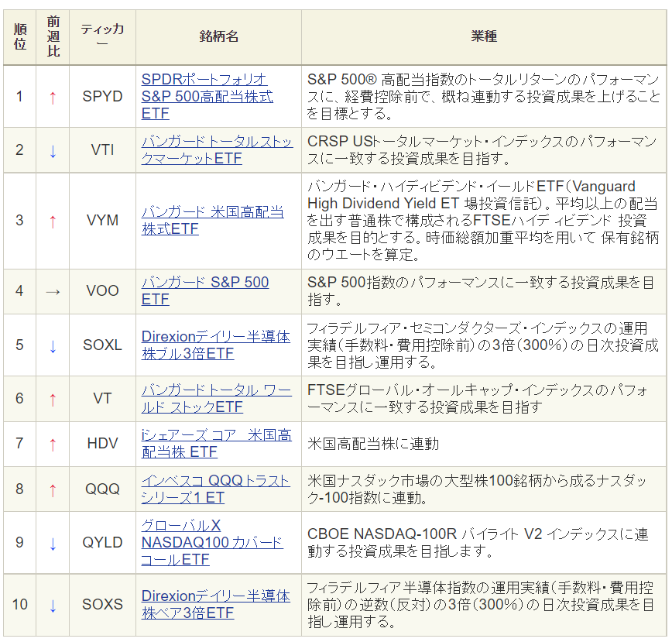Open the グローバルX NASDAQ100 カバードコールETF link
672x642 pixels.
pyautogui.click(x=211, y=542)
